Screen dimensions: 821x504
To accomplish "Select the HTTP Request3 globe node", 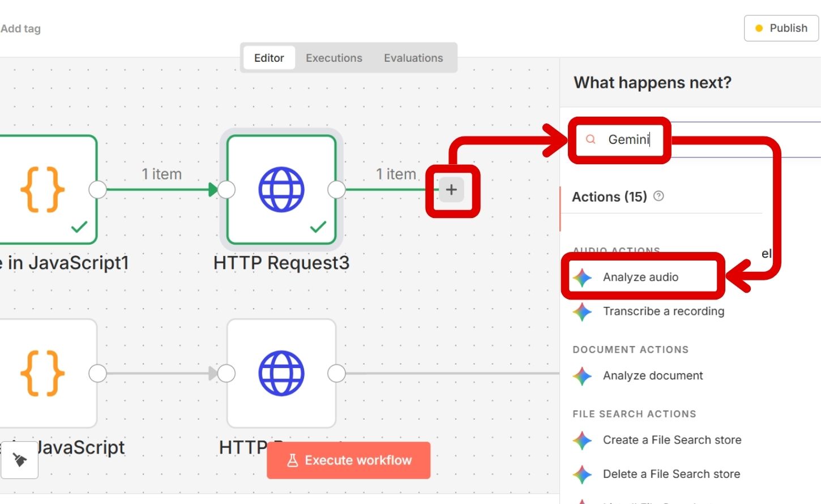I will tap(281, 190).
